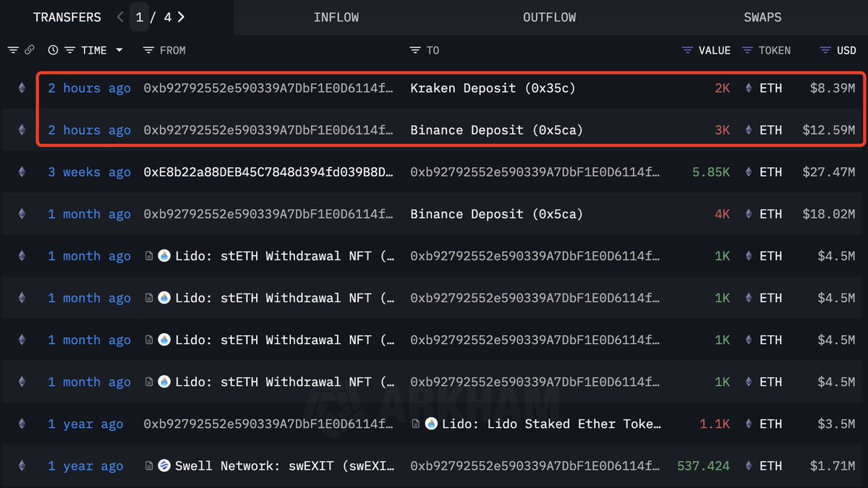The height and width of the screenshot is (488, 868).
Task: Click the 0xb927… recipient in Swell row
Action: pos(535,466)
